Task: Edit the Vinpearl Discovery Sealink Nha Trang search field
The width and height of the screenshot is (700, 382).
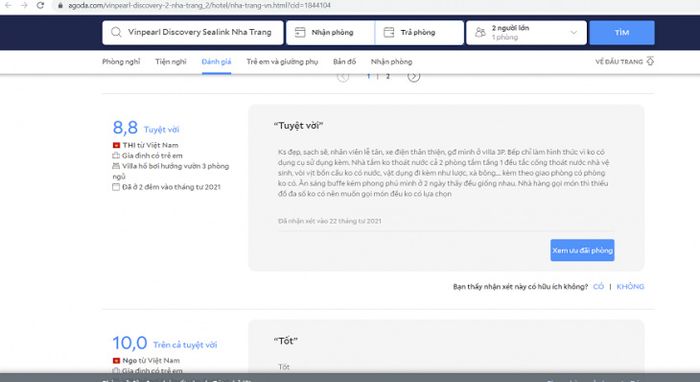Action: click(x=193, y=33)
